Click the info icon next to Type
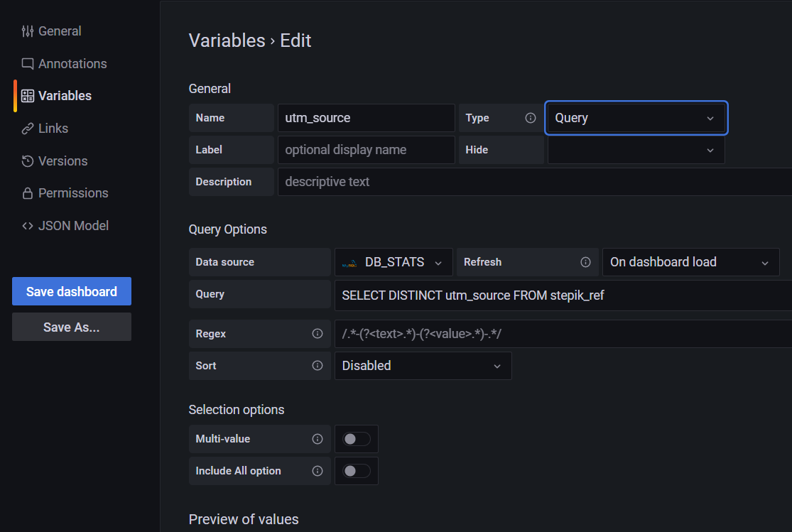 click(530, 118)
